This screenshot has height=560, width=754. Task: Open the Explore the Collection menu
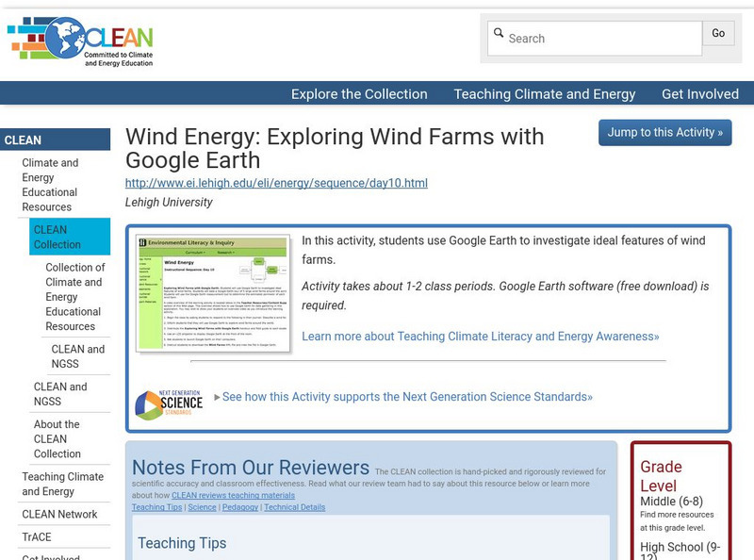point(359,94)
